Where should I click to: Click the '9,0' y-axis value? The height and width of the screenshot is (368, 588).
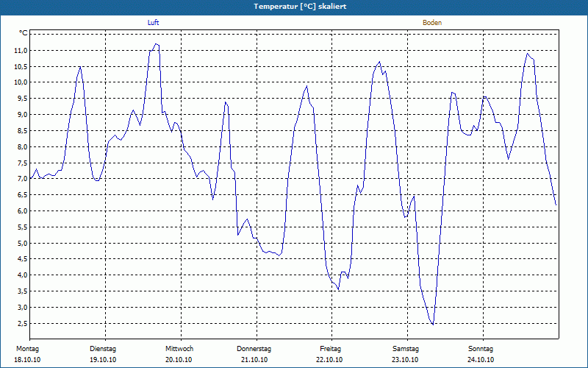pos(22,115)
